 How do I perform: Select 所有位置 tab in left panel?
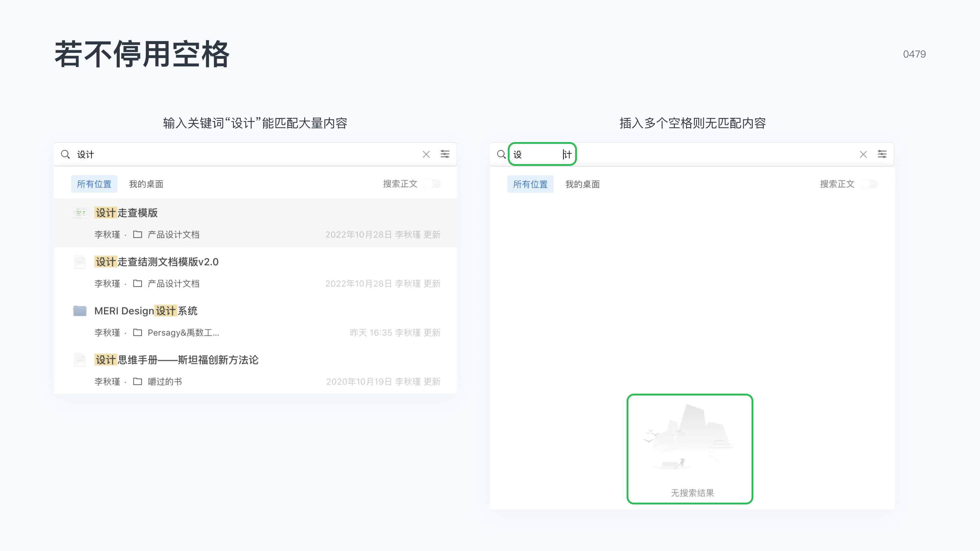(94, 184)
